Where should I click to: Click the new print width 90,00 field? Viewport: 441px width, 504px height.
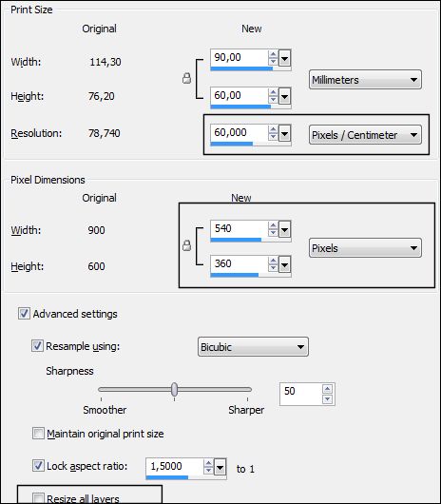pos(240,58)
